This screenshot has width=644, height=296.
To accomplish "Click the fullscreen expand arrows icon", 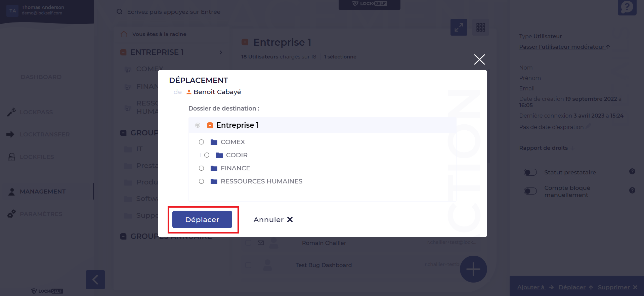I will [x=459, y=27].
